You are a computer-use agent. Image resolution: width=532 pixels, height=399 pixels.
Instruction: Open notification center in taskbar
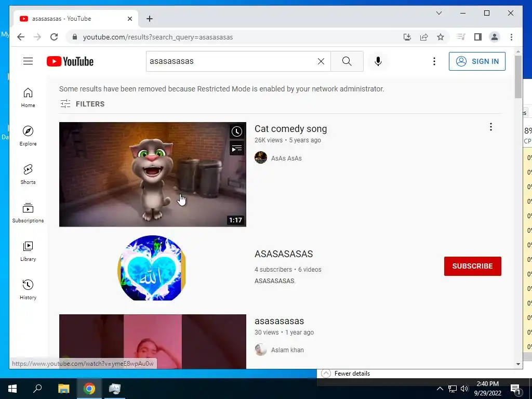click(516, 389)
